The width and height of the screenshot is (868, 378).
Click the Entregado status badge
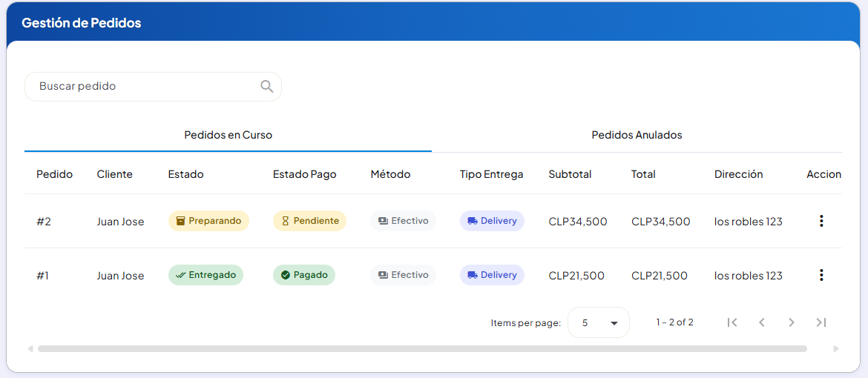(x=206, y=275)
